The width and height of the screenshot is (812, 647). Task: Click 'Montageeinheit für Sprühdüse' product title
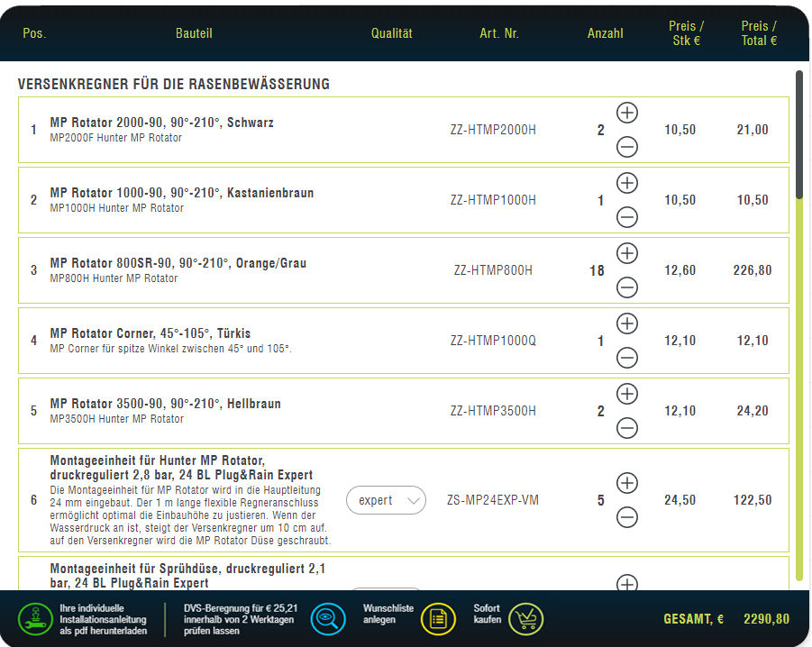pos(187,576)
